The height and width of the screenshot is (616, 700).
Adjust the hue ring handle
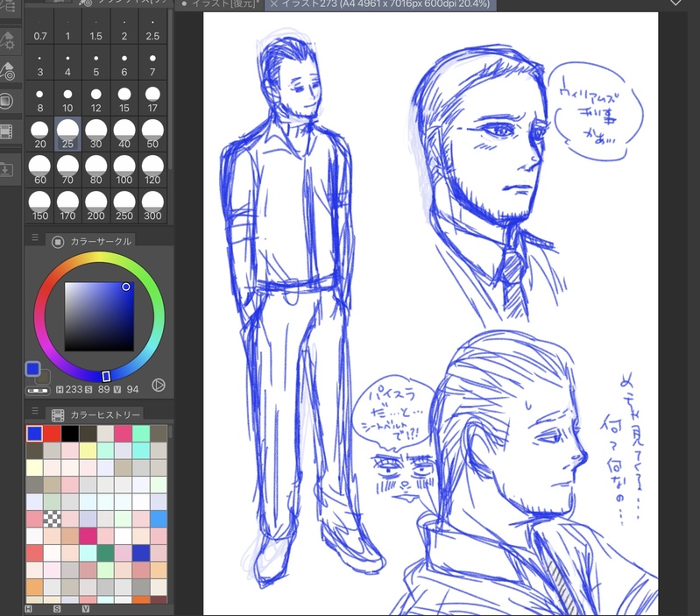tap(106, 376)
